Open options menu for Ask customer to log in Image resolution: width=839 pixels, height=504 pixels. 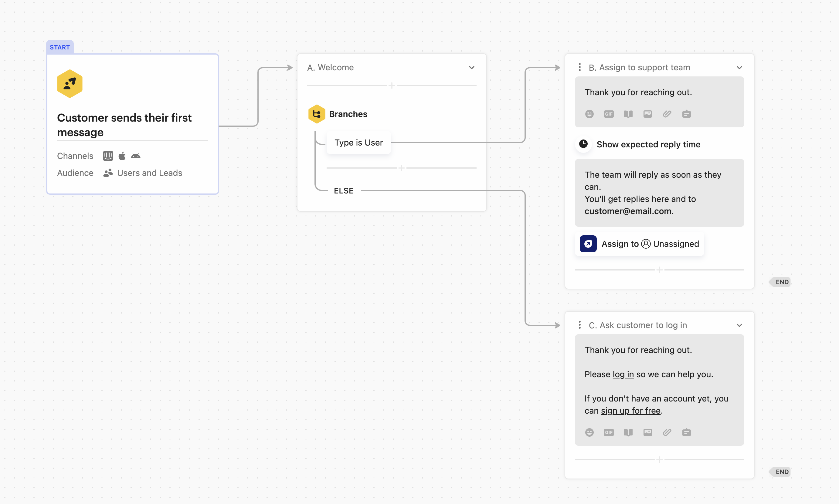point(579,325)
